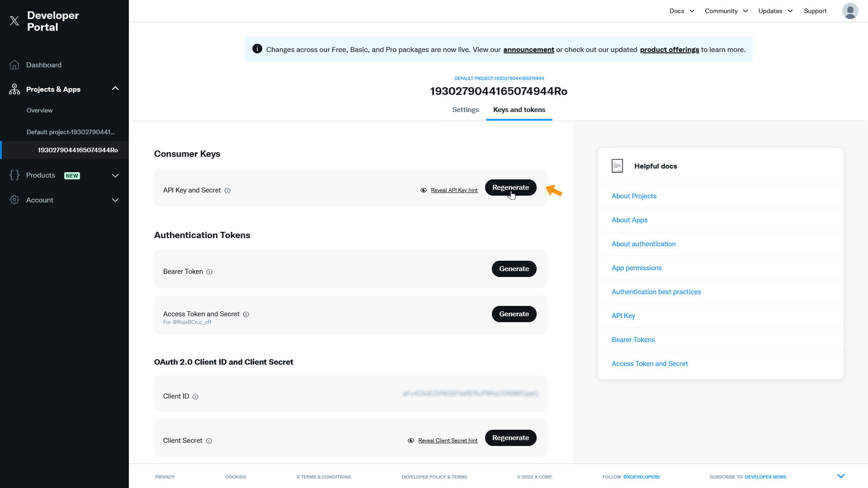Expand the Products menu in sidebar

click(115, 176)
